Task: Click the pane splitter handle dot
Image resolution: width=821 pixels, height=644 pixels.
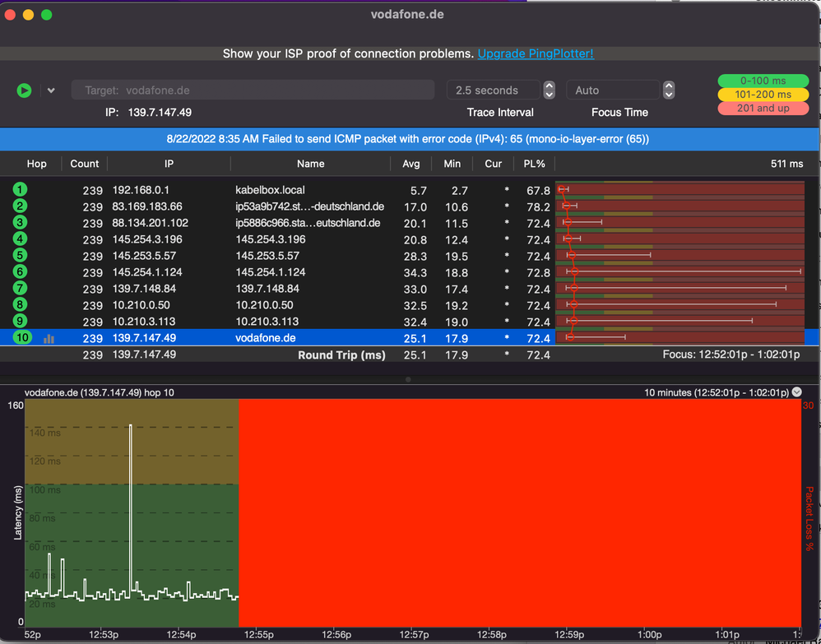Action: point(408,379)
